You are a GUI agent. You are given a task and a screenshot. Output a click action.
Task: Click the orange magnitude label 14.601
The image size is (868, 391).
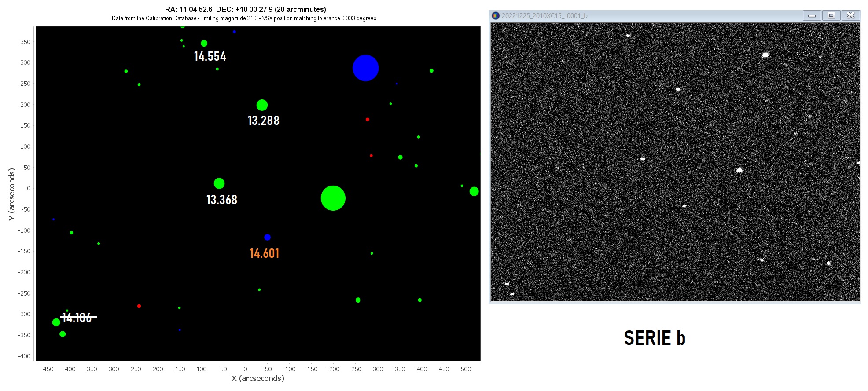(x=264, y=253)
